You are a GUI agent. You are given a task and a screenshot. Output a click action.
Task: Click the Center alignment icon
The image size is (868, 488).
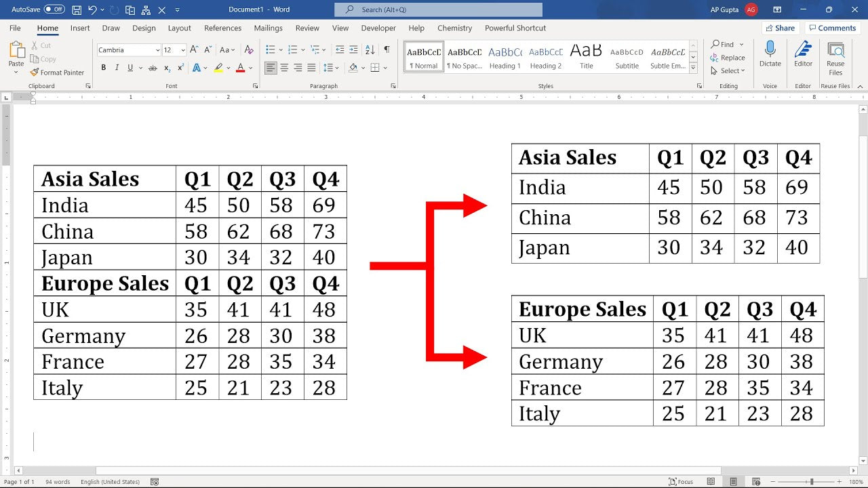pos(284,68)
